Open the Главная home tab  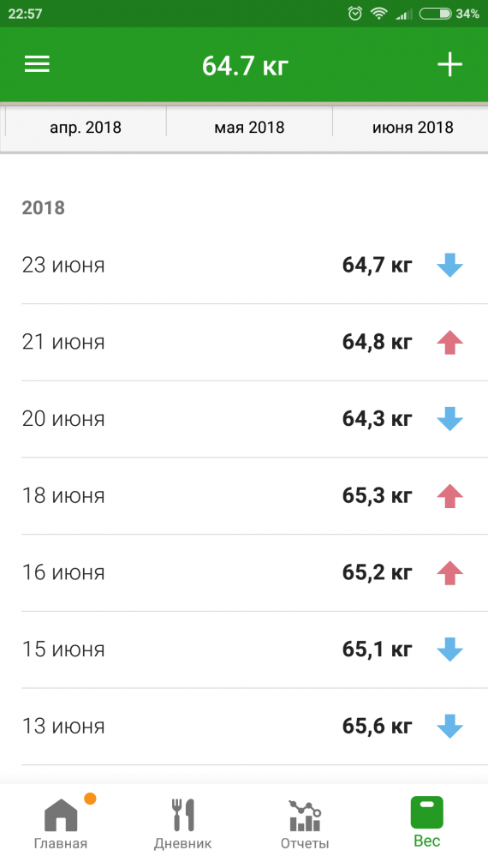(x=61, y=823)
